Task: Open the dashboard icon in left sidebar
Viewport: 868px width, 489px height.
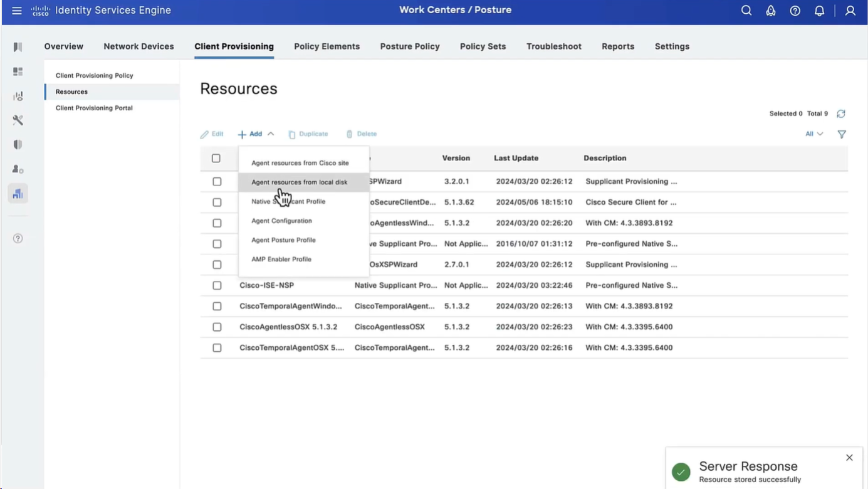Action: coord(18,71)
